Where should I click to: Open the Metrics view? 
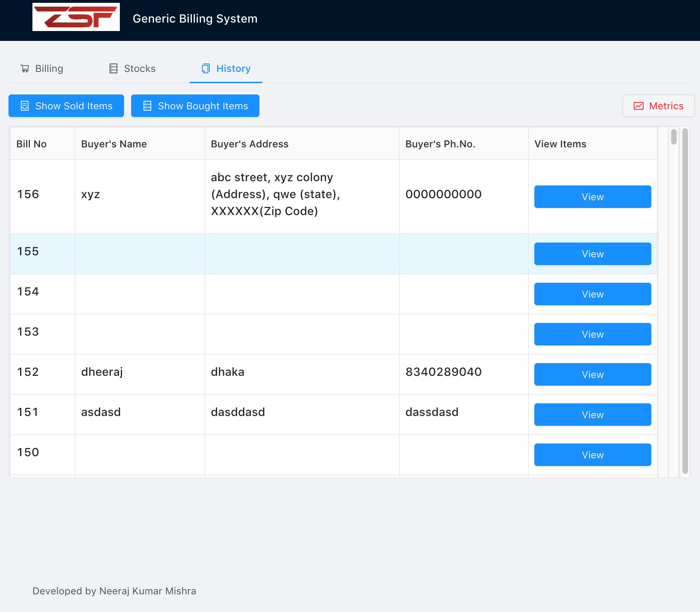pos(658,106)
